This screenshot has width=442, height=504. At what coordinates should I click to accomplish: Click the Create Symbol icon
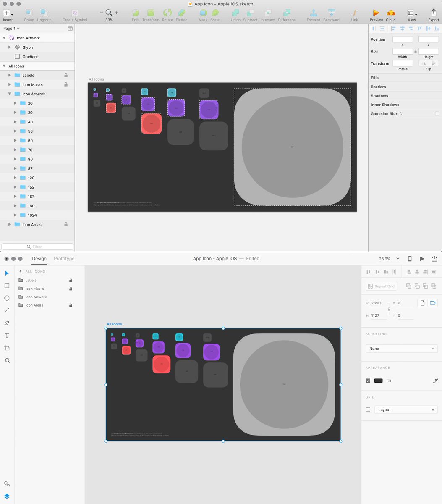click(74, 14)
